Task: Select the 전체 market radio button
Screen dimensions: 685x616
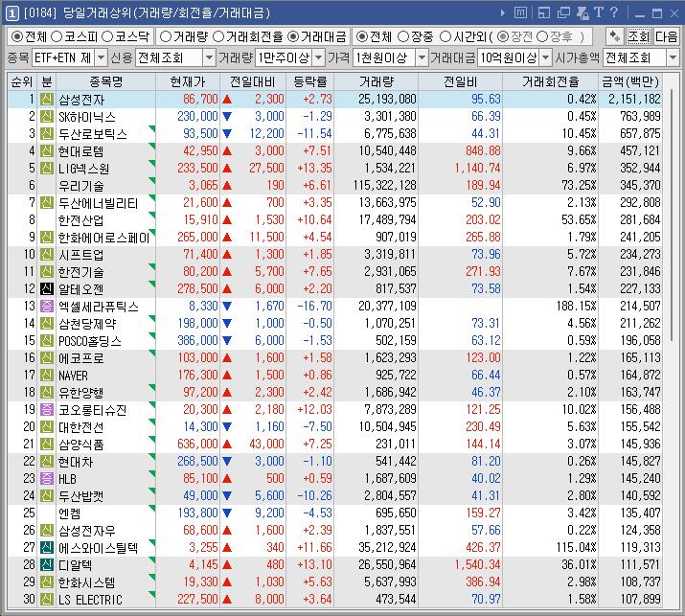Action: tap(17, 36)
